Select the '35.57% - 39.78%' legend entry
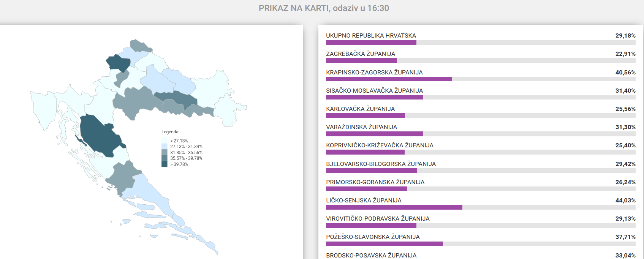 click(x=186, y=158)
